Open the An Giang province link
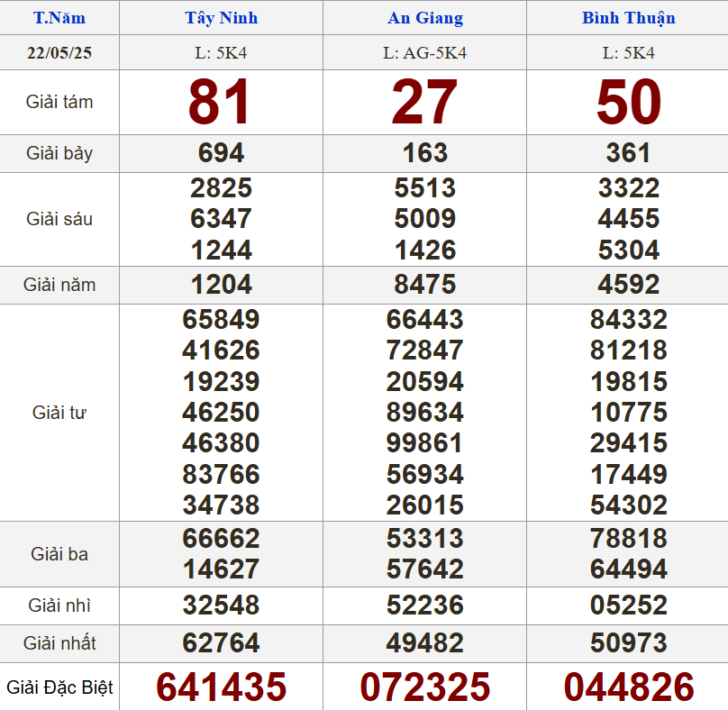Image resolution: width=728 pixels, height=710 pixels. (425, 18)
